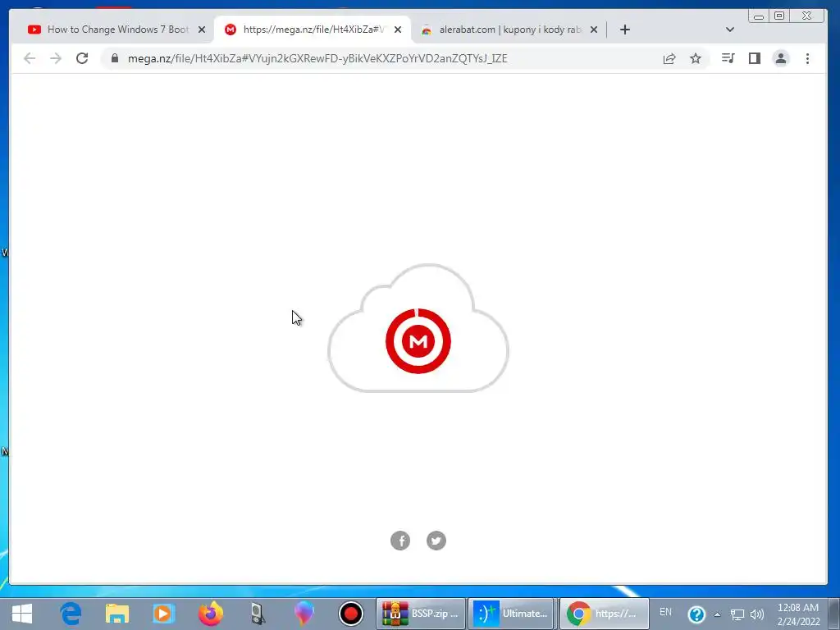Open the device-shaped taskbar app icon
The height and width of the screenshot is (630, 840).
pos(258,614)
